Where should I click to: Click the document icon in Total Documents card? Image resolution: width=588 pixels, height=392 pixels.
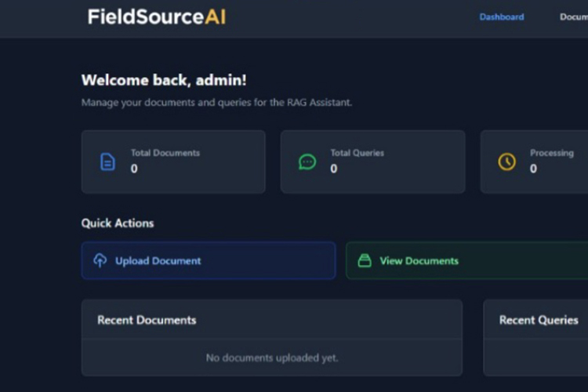(107, 162)
